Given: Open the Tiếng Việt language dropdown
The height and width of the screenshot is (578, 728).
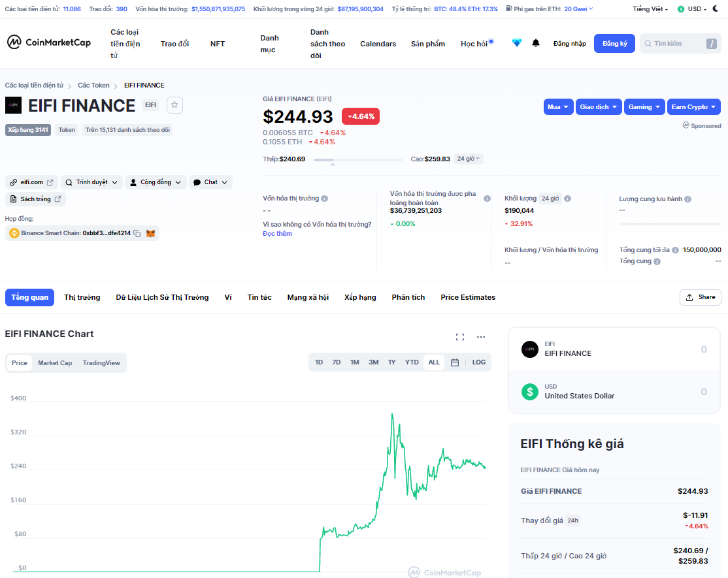Looking at the screenshot, I should [x=650, y=9].
